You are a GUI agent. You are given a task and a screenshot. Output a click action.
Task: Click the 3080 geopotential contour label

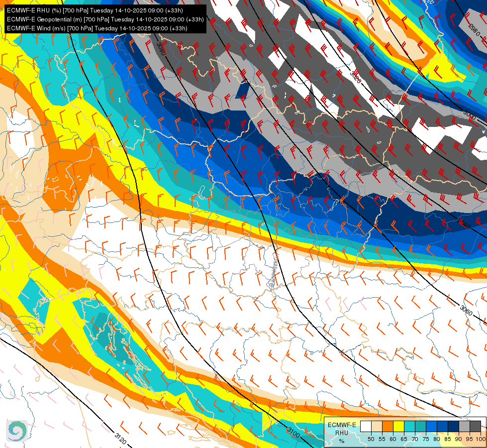tap(161, 49)
